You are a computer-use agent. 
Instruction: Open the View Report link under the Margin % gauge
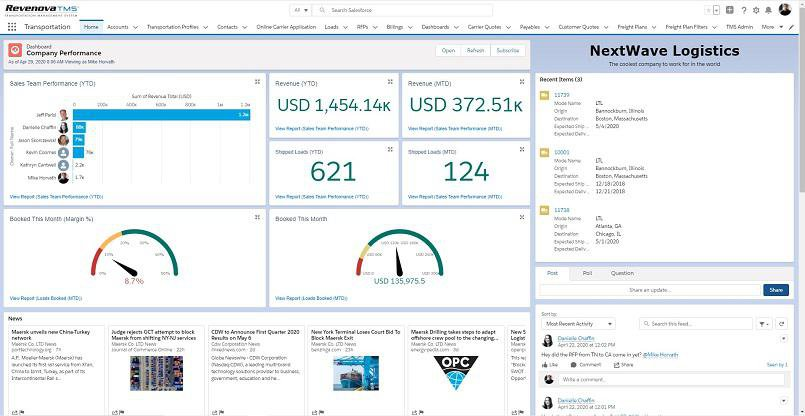coord(46,298)
